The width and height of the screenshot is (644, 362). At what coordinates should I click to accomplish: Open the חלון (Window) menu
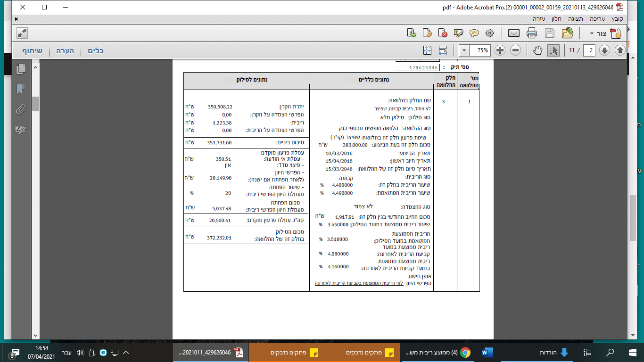coord(556,19)
